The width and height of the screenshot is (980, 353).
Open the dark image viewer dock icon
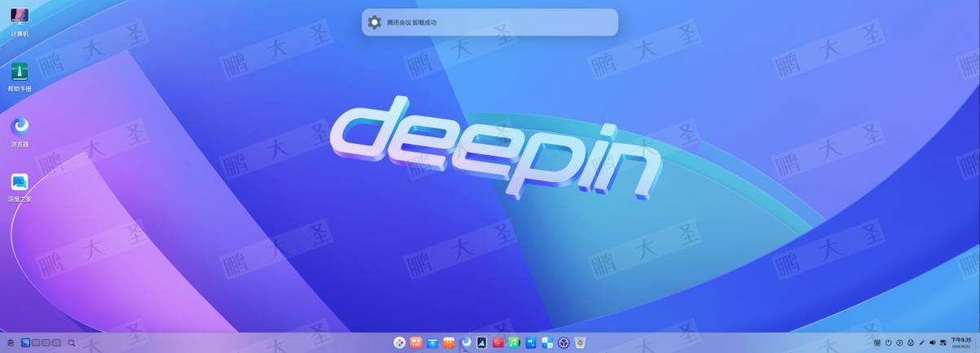481,343
